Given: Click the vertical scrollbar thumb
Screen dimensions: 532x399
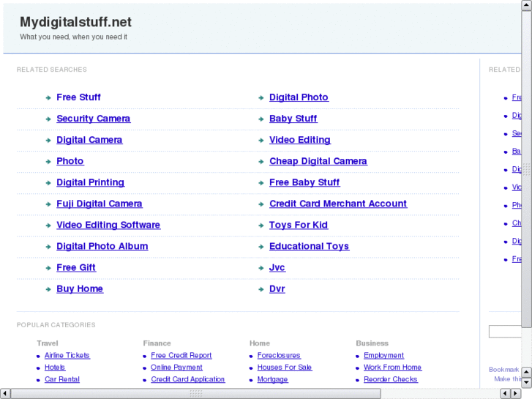Looking at the screenshot, I should [x=526, y=170].
